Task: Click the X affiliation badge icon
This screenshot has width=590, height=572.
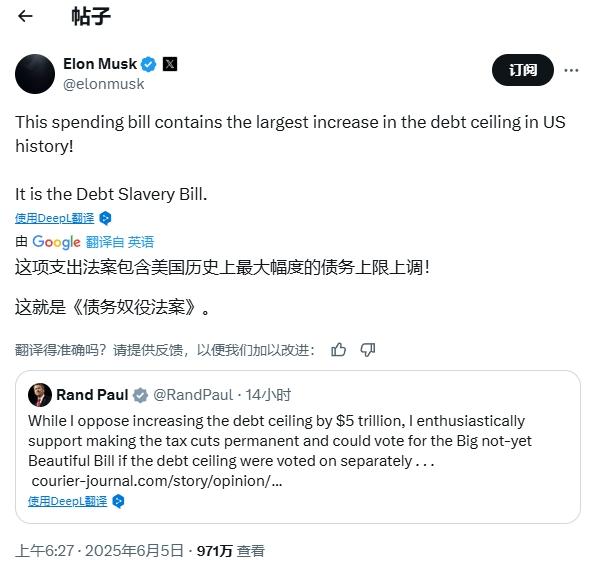Action: click(x=170, y=64)
